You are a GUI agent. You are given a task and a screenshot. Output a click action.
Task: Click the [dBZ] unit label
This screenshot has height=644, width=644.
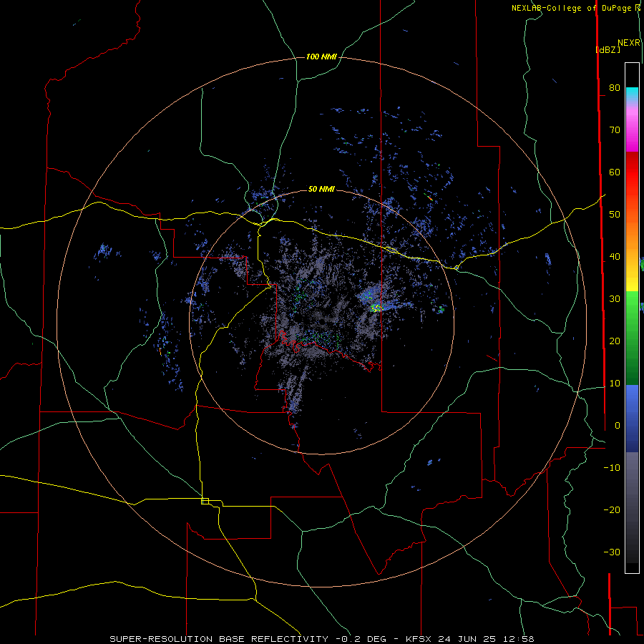[608, 50]
